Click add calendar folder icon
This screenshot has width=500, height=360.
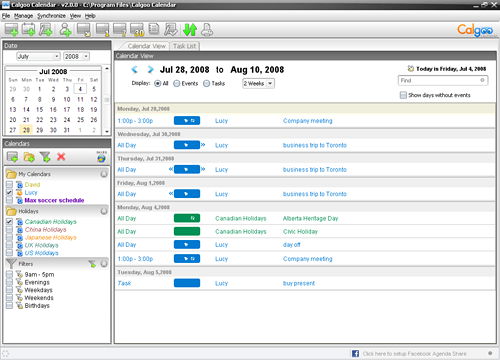coord(29,157)
